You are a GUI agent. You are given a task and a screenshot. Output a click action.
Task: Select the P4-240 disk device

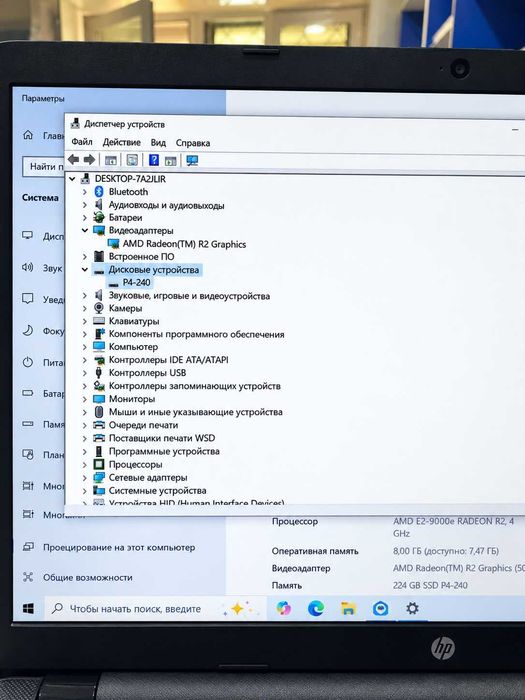click(x=137, y=283)
